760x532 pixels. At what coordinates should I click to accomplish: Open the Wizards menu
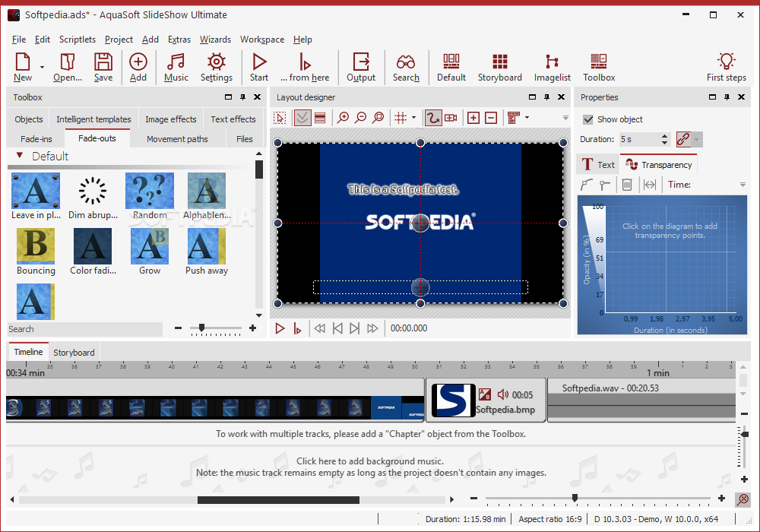(x=215, y=40)
